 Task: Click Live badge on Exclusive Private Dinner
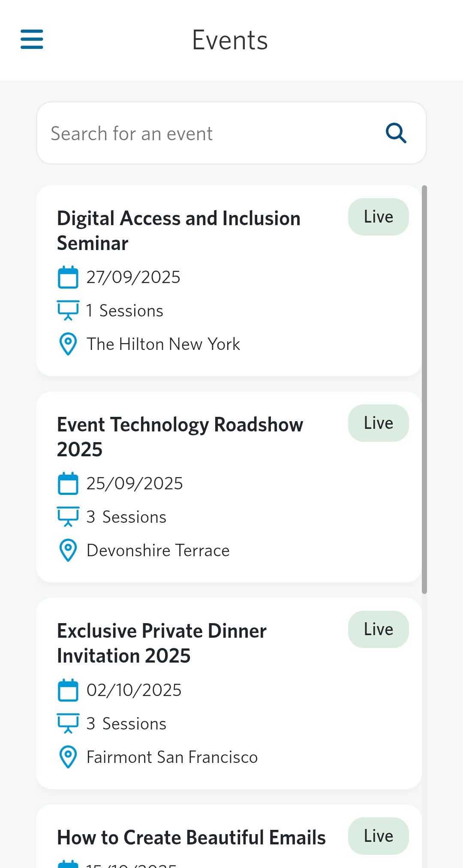[x=378, y=630]
